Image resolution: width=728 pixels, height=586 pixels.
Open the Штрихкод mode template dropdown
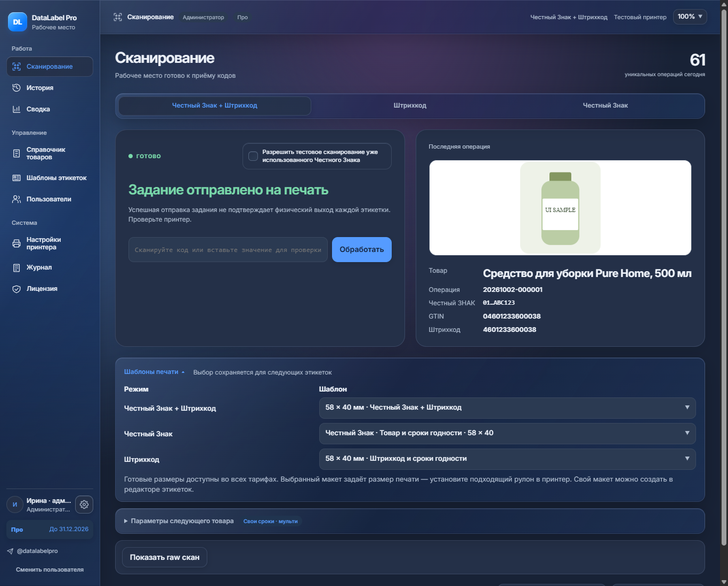pyautogui.click(x=507, y=459)
